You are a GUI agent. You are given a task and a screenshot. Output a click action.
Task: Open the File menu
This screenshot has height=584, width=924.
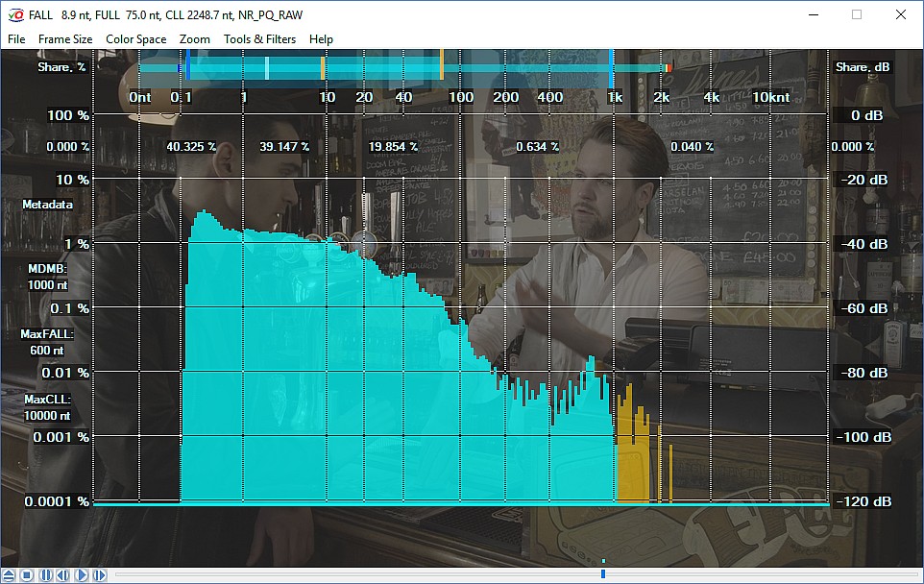[16, 39]
